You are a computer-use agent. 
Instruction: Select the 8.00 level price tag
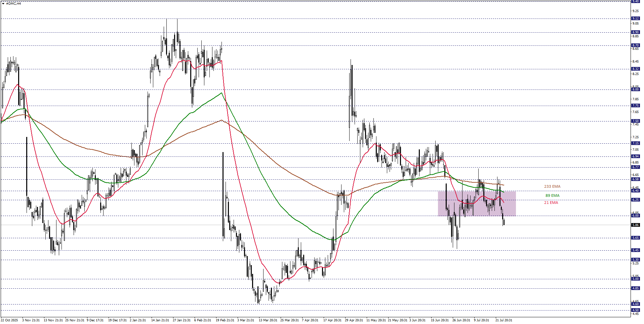tap(636, 89)
